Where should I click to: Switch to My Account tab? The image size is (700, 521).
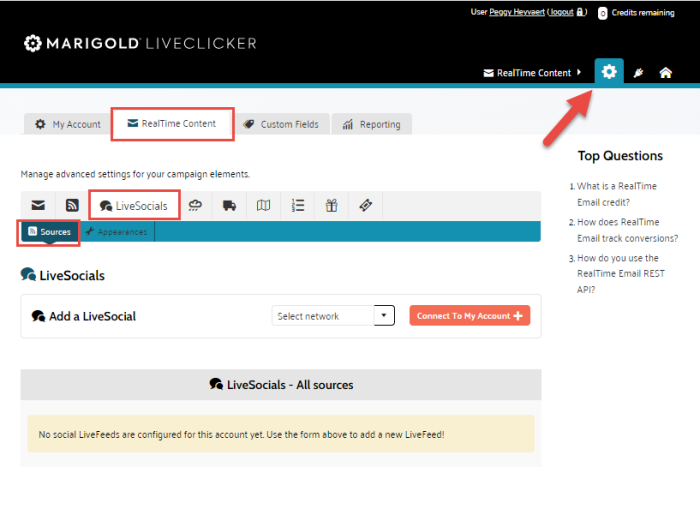(x=68, y=124)
